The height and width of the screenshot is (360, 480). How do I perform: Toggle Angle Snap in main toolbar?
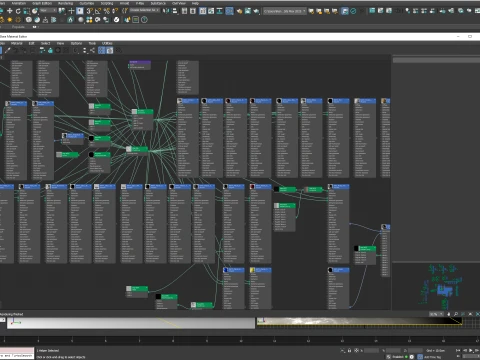coord(98,11)
